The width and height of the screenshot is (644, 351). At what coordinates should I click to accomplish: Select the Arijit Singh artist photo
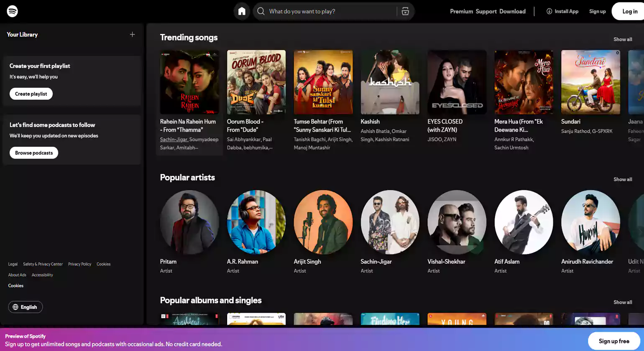tap(323, 222)
